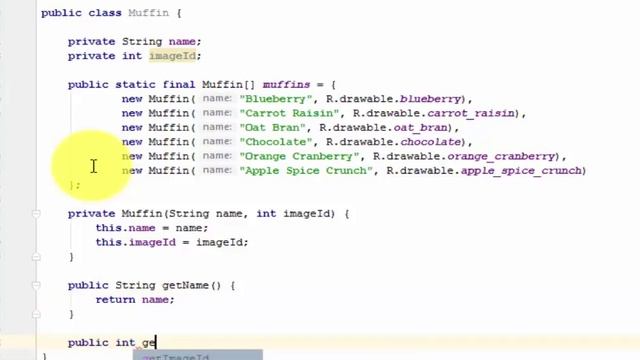Click the return name statement
The height and width of the screenshot is (360, 640).
click(135, 300)
